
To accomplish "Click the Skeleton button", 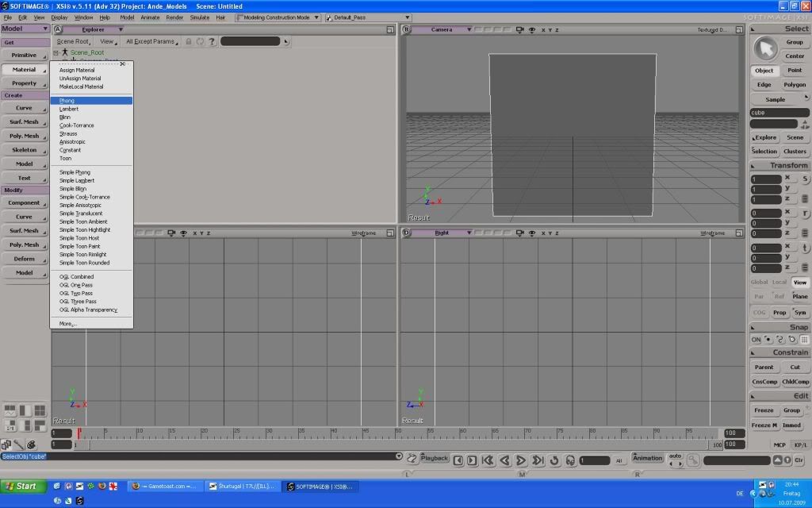I will point(25,150).
